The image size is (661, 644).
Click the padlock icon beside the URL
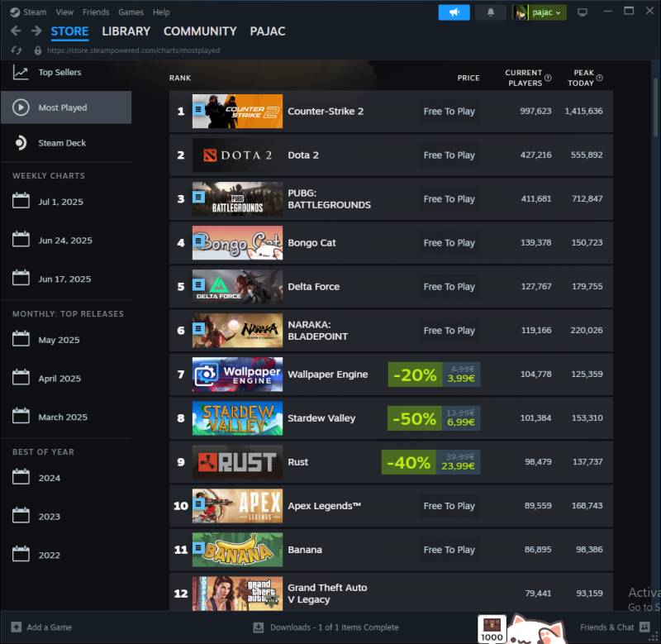37,50
